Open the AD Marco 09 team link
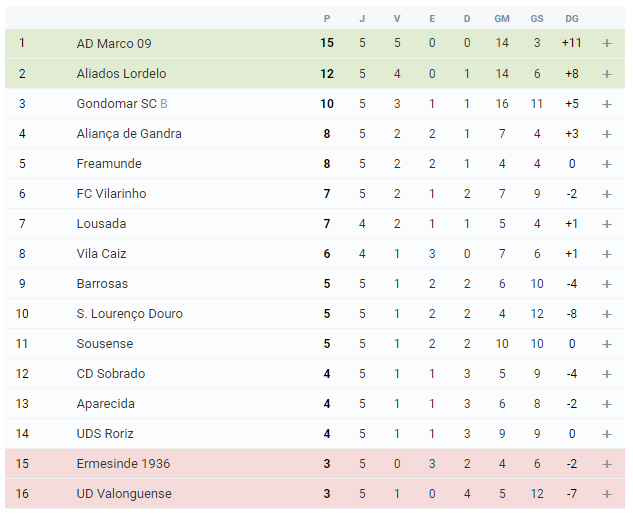This screenshot has width=633, height=517. 114,43
